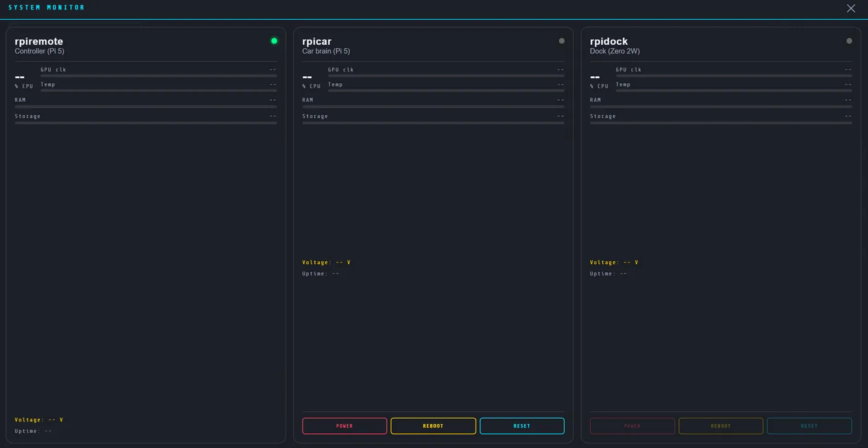
Task: Click the rpiremote GPU clk bar
Action: coord(159,76)
